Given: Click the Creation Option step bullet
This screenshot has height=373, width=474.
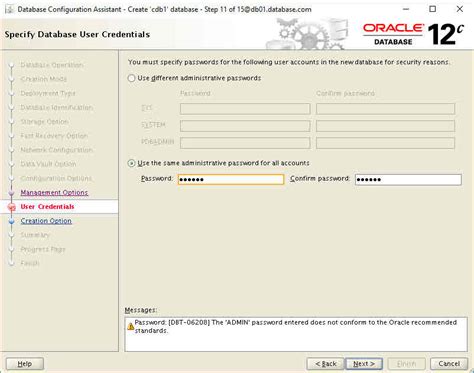Looking at the screenshot, I should [12, 221].
